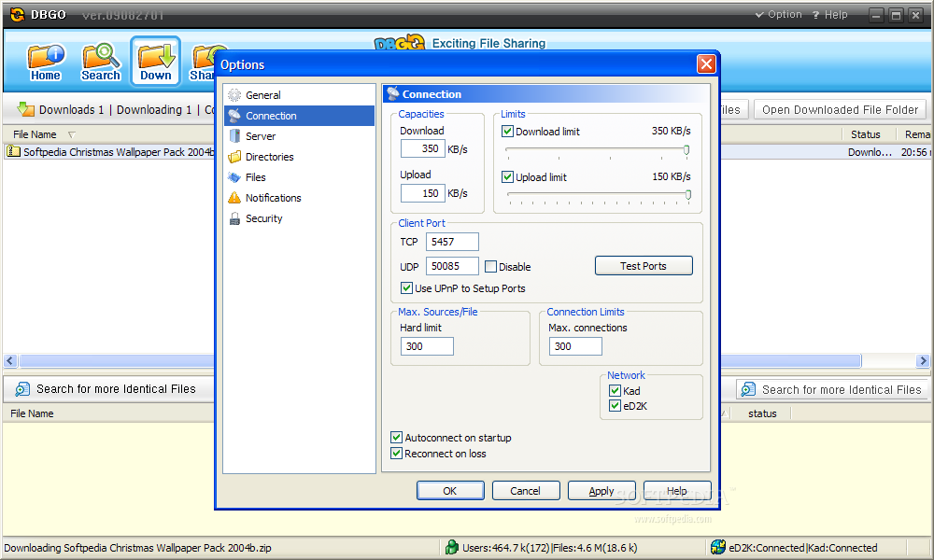Screen dimensions: 934x560
Task: Click the lower status column header
Action: [762, 413]
